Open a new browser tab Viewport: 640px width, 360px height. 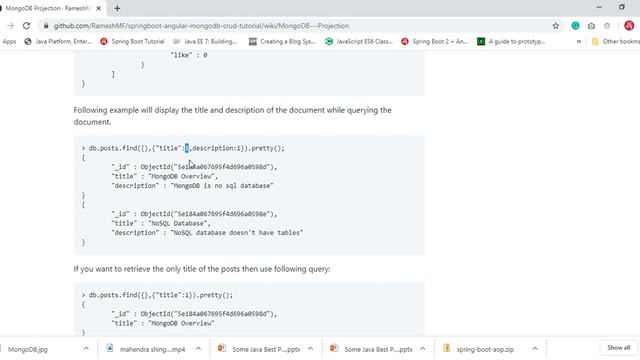click(x=117, y=8)
